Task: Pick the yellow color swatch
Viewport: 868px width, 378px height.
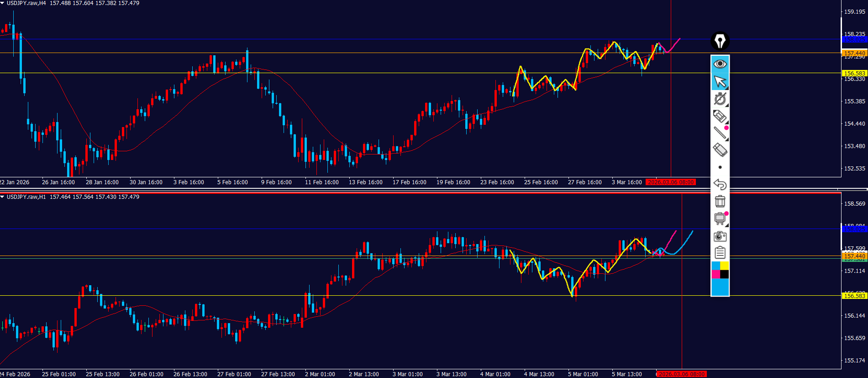Action: (724, 266)
